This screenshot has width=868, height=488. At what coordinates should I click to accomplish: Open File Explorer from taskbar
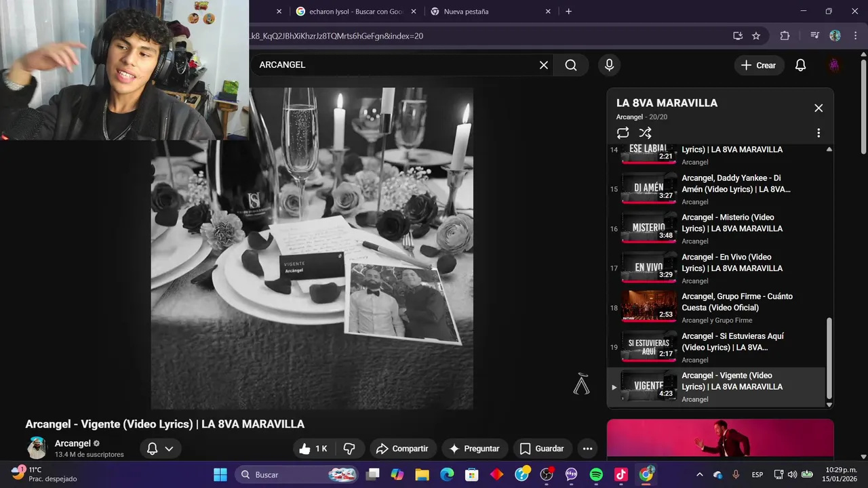pyautogui.click(x=422, y=474)
